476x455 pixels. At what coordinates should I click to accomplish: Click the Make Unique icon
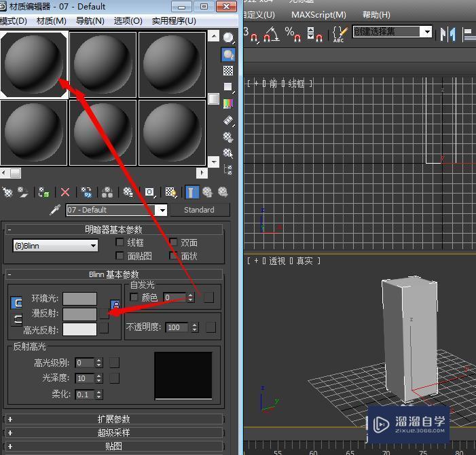(107, 192)
